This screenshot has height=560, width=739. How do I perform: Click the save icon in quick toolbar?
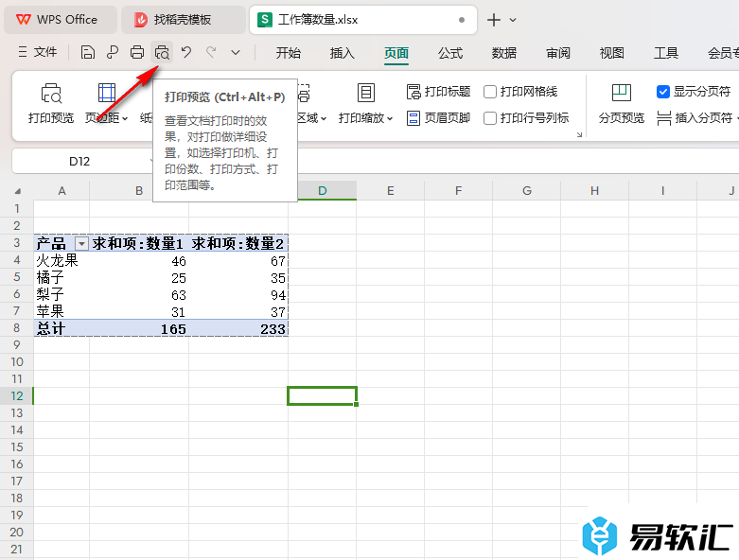(x=88, y=52)
